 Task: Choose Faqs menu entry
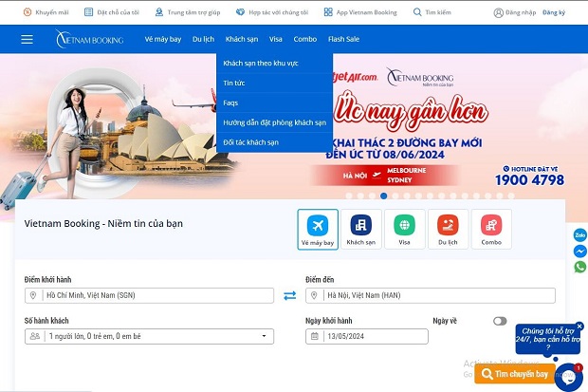click(274, 103)
